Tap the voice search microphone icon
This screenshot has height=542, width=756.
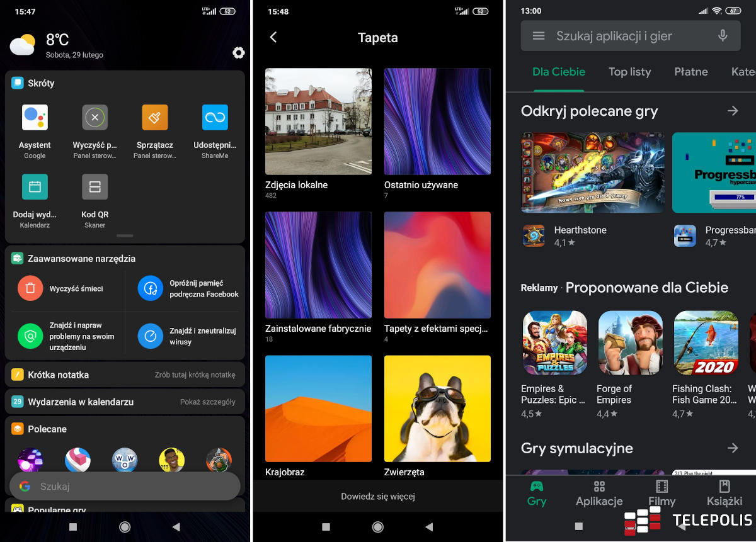723,36
